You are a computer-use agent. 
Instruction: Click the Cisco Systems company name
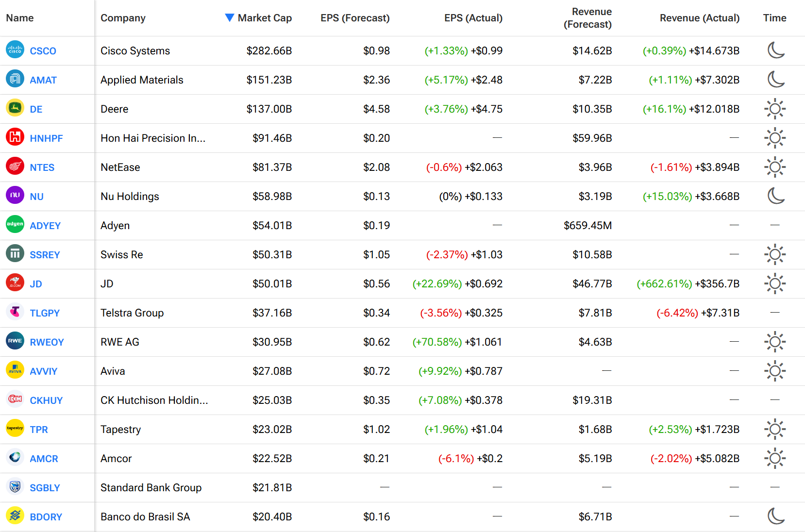(135, 51)
